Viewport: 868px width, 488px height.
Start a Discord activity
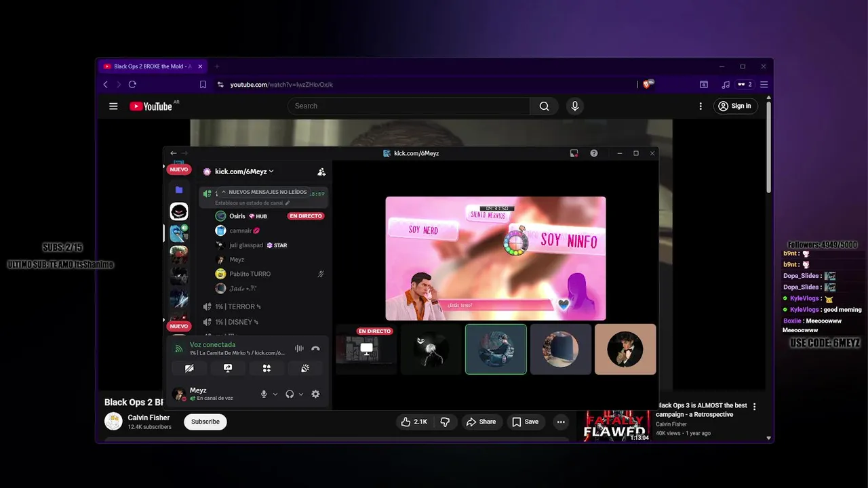[x=267, y=368]
